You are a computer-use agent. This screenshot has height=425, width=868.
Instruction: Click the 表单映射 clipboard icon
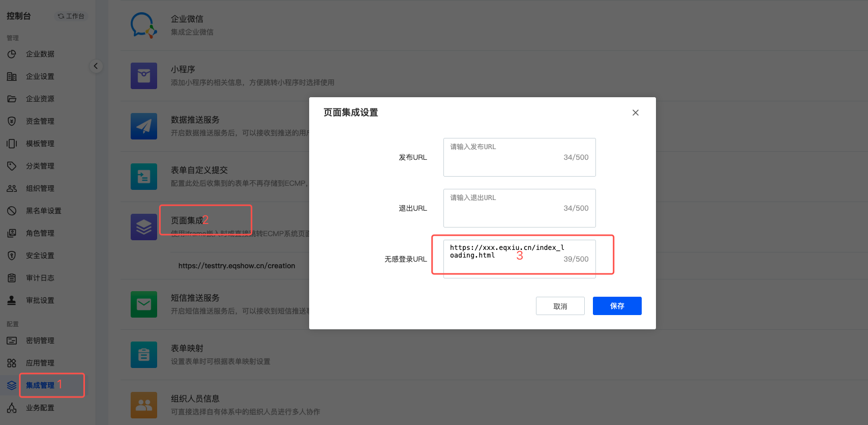point(143,355)
